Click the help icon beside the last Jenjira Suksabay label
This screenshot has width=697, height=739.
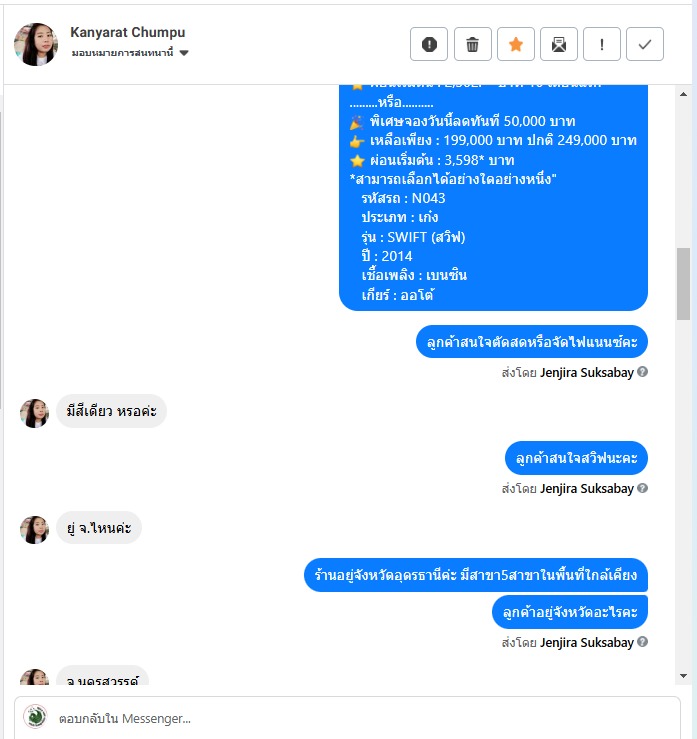point(642,642)
